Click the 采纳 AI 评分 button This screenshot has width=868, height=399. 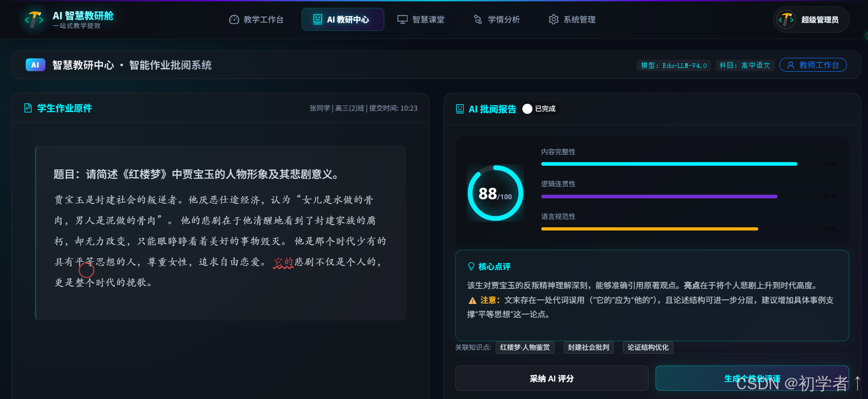[552, 378]
